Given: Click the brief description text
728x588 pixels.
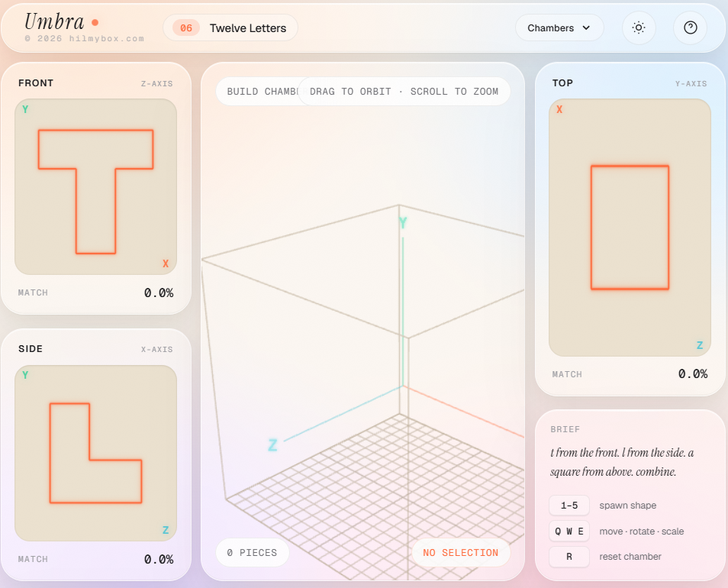Looking at the screenshot, I should click(622, 462).
